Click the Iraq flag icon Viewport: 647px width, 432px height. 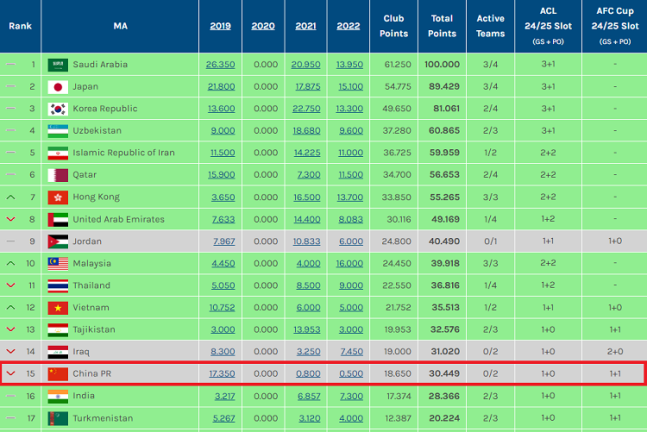(58, 352)
